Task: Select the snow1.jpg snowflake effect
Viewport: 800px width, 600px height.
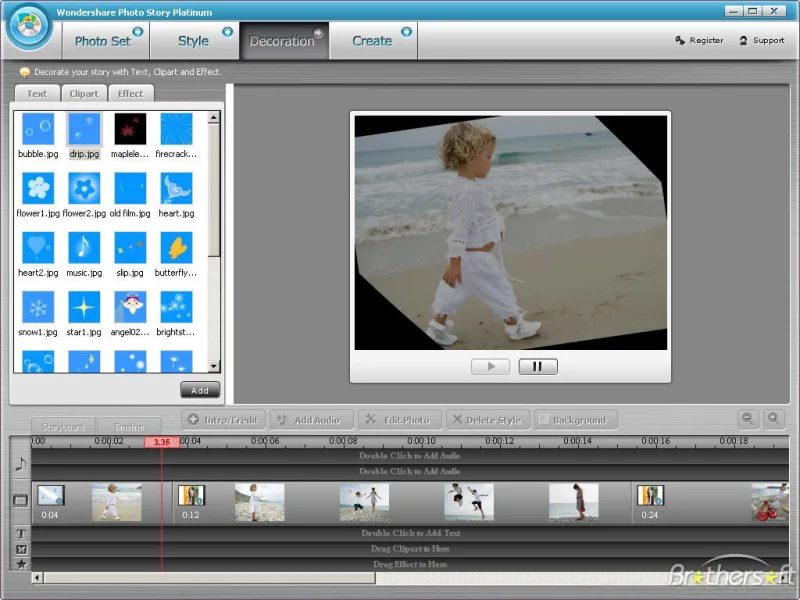Action: (x=38, y=307)
